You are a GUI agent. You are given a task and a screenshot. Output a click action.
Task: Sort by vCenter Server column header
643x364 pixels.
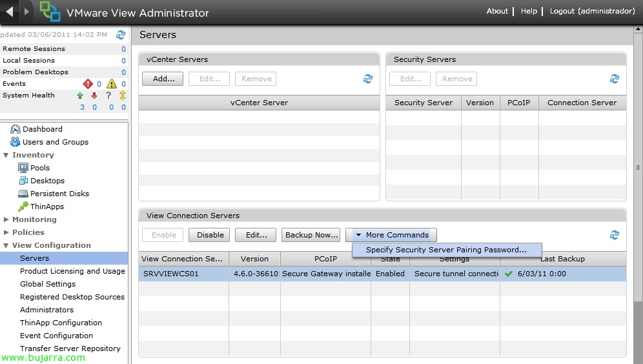[259, 103]
